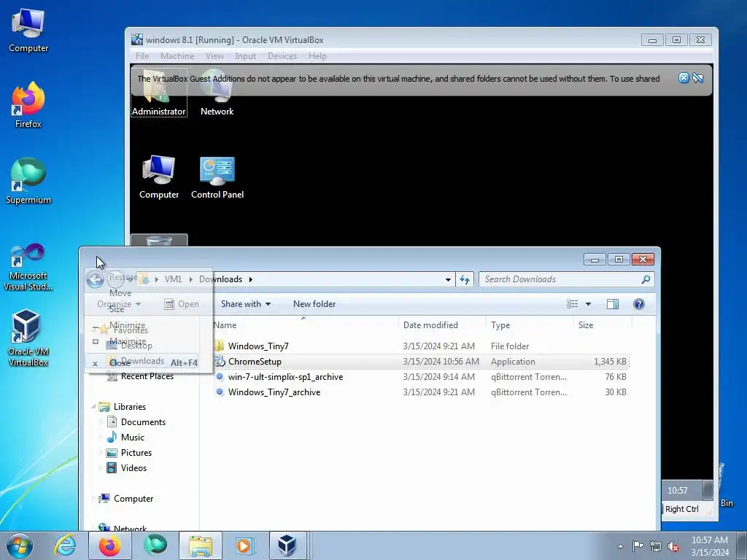This screenshot has width=747, height=560.
Task: Select the Windows_Tiny7 folder
Action: [258, 346]
